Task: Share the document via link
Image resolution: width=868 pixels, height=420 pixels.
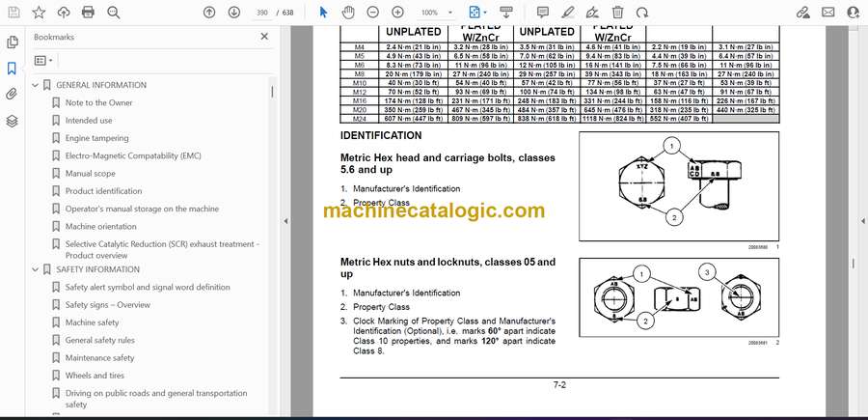Action: pyautogui.click(x=802, y=13)
